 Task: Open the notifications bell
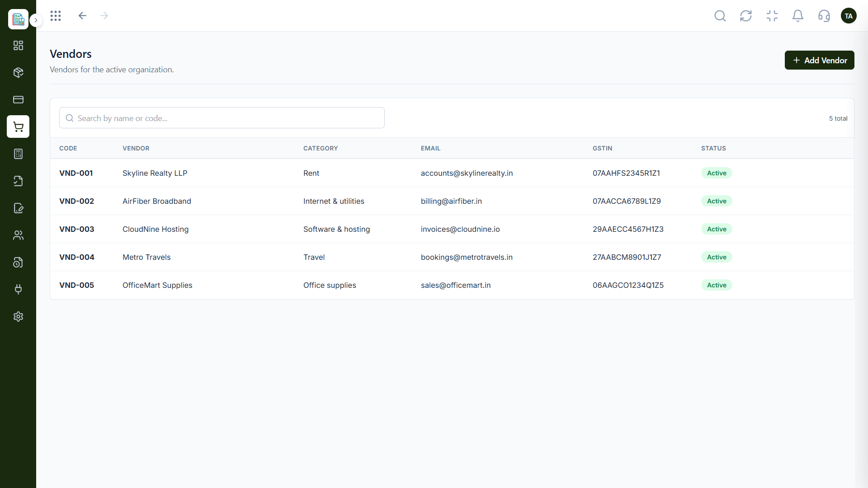point(798,16)
